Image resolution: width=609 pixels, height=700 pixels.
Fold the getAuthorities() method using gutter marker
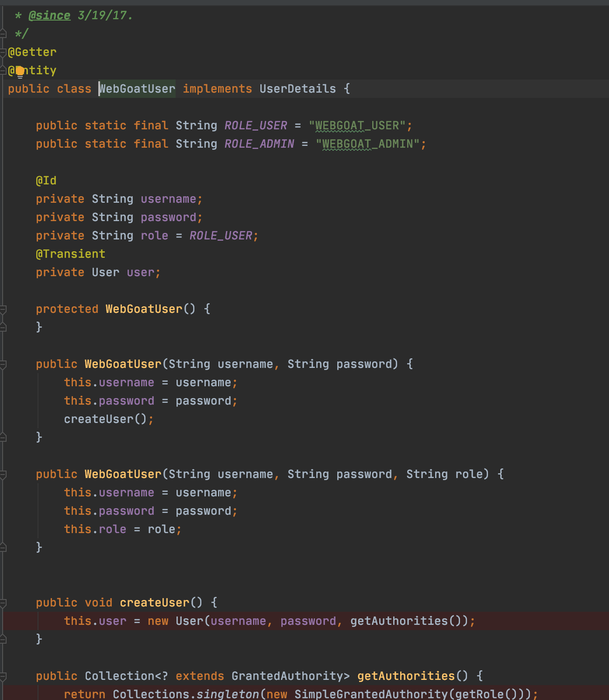click(x=3, y=676)
